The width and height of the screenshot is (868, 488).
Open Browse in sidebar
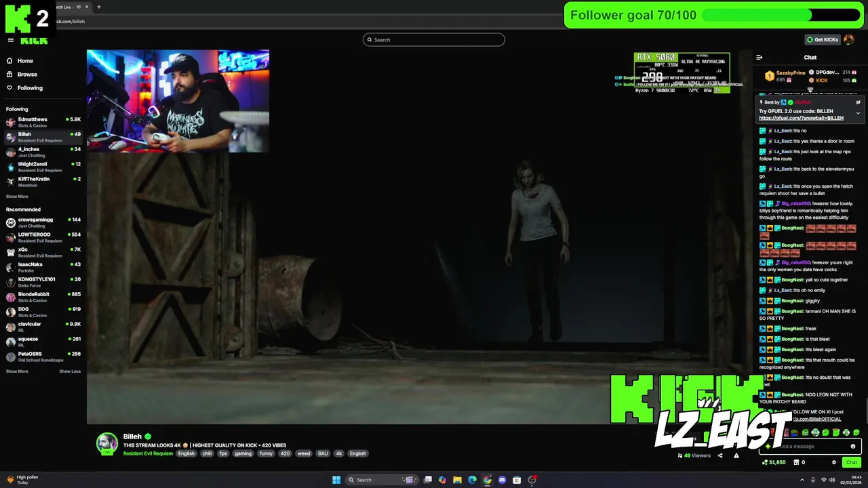point(22,75)
